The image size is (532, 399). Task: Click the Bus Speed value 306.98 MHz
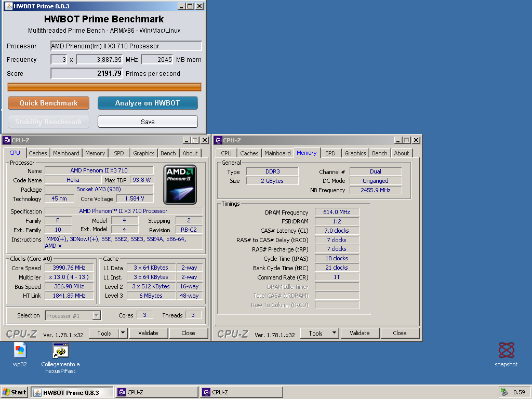(69, 286)
